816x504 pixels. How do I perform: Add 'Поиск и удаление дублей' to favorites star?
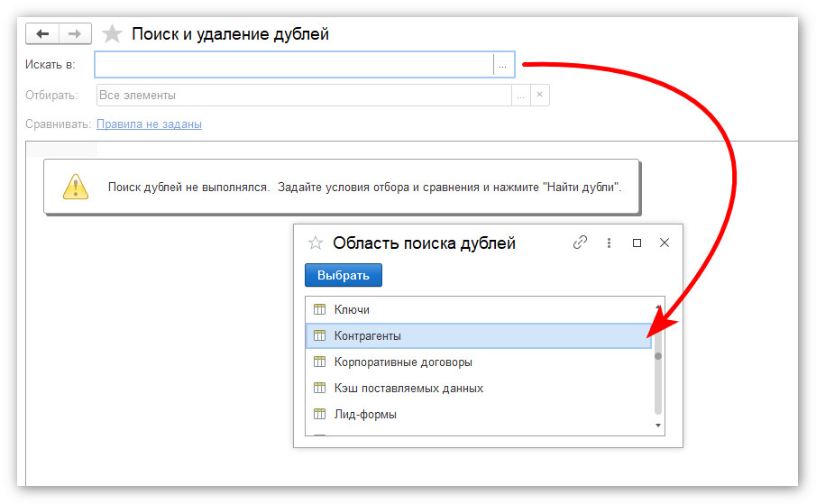112,33
